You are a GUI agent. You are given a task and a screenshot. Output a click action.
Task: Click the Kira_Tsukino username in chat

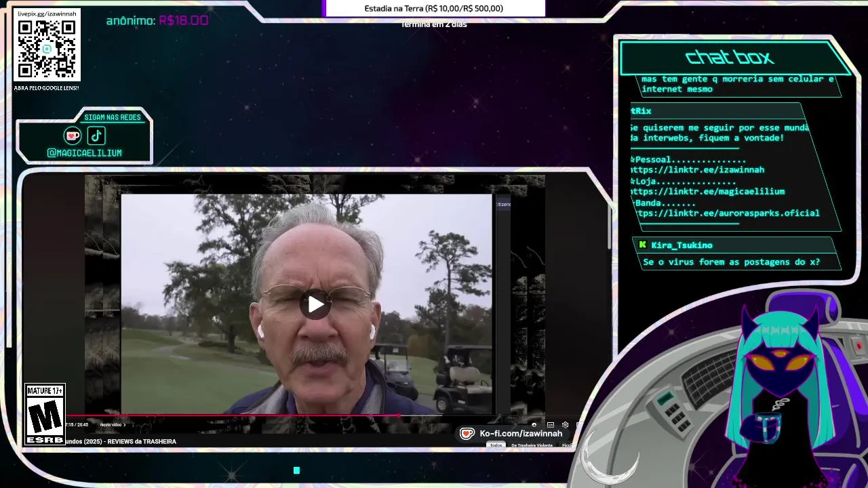coord(682,245)
